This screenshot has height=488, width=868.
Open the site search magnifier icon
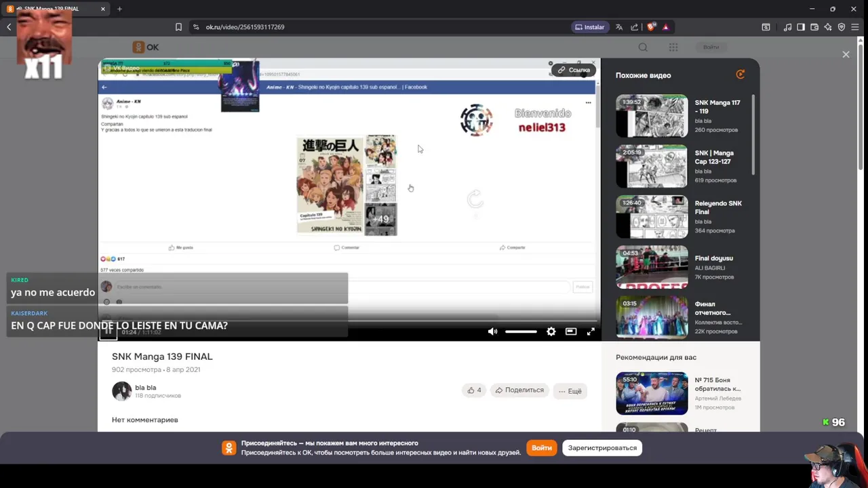pyautogui.click(x=643, y=47)
